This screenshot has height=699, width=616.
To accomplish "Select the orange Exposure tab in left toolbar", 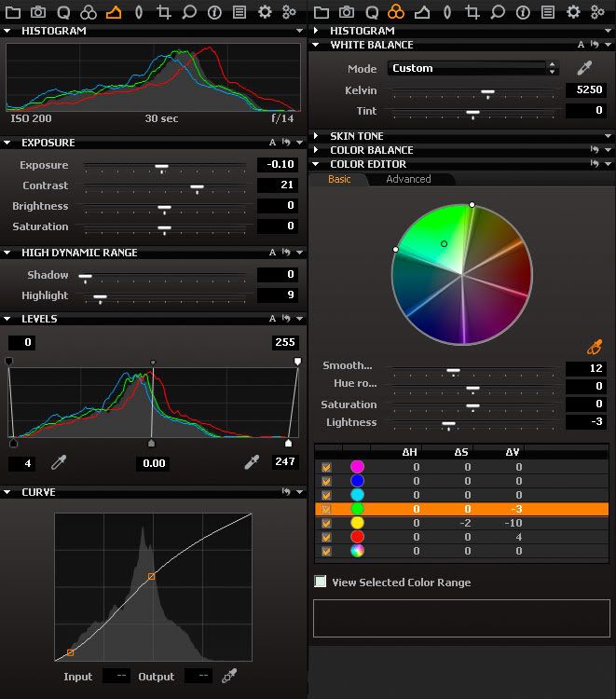I will point(114,12).
